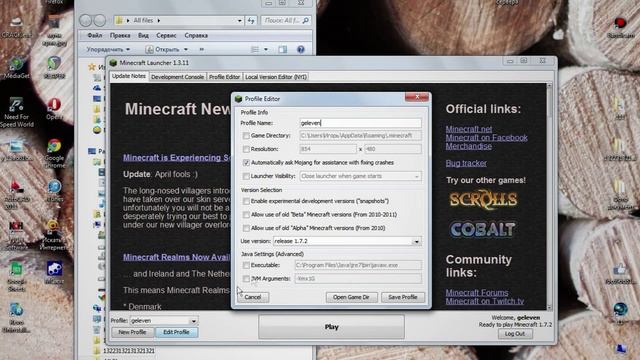The width and height of the screenshot is (640, 360).
Task: Open the Сервис menu in Explorer
Action: (166, 36)
